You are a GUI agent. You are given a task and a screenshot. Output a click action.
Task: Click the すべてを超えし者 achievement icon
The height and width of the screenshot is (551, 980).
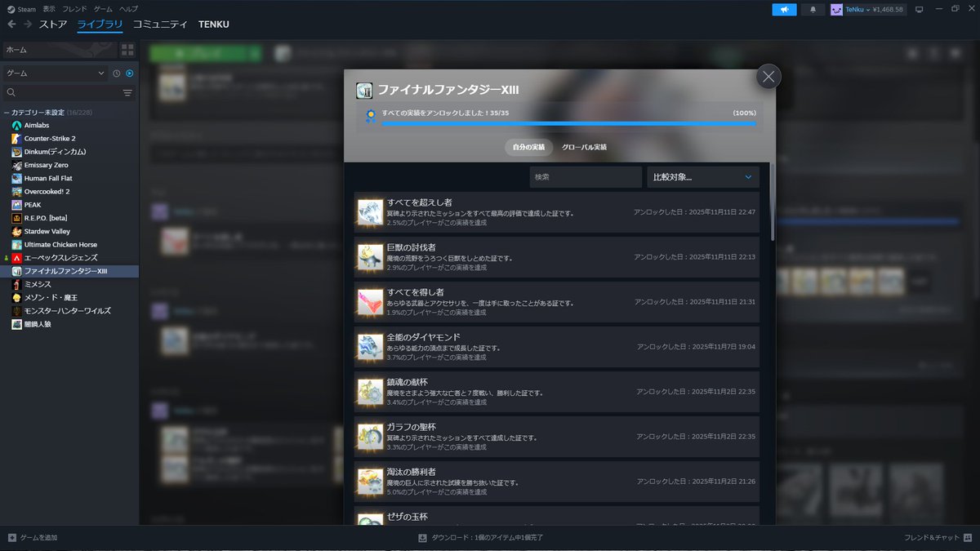370,212
